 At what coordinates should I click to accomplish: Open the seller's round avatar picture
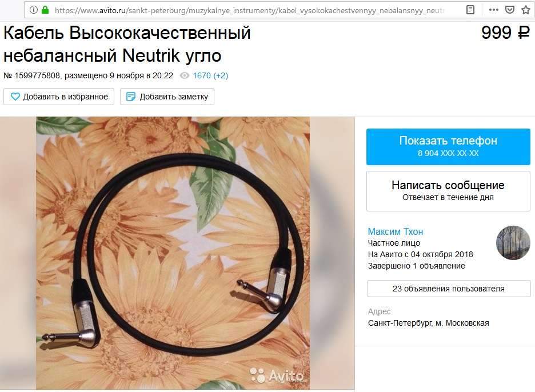click(513, 242)
